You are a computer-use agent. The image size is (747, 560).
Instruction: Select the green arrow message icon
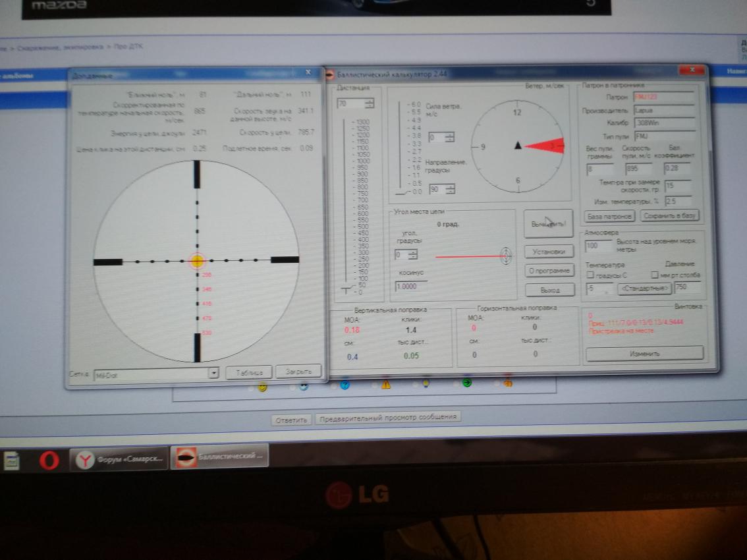467,383
